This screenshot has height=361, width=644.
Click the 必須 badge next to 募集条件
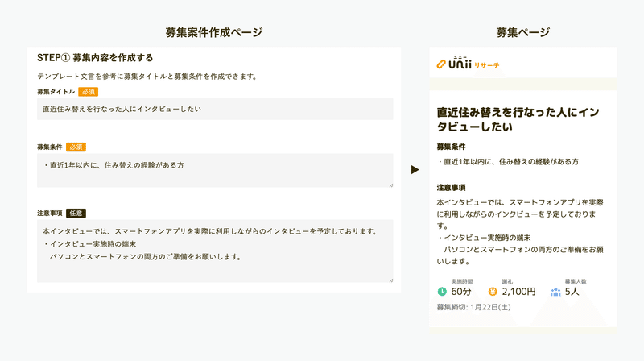[76, 147]
